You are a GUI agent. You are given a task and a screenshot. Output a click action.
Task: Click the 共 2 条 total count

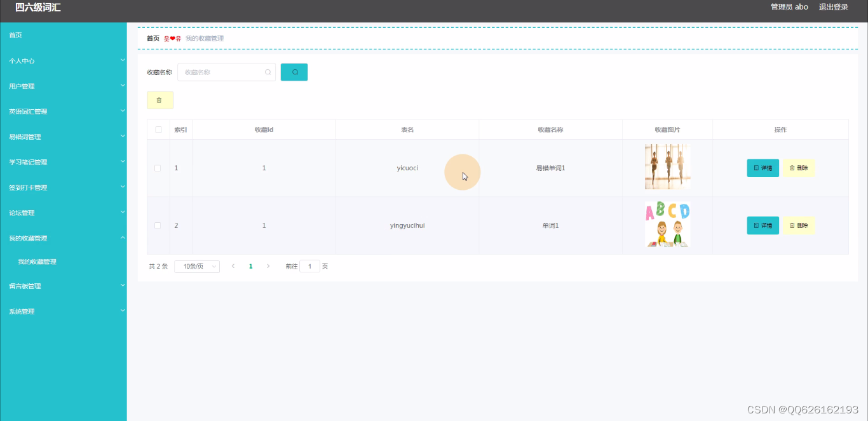[x=158, y=267]
